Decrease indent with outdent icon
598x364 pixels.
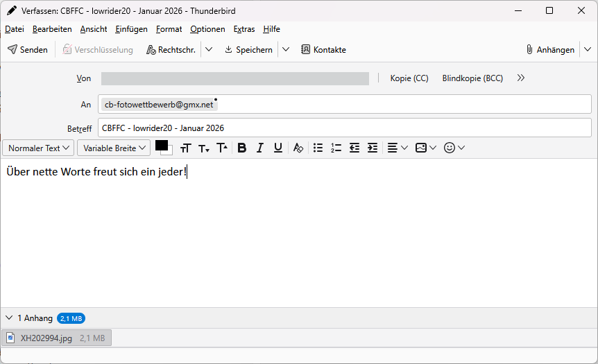point(354,148)
